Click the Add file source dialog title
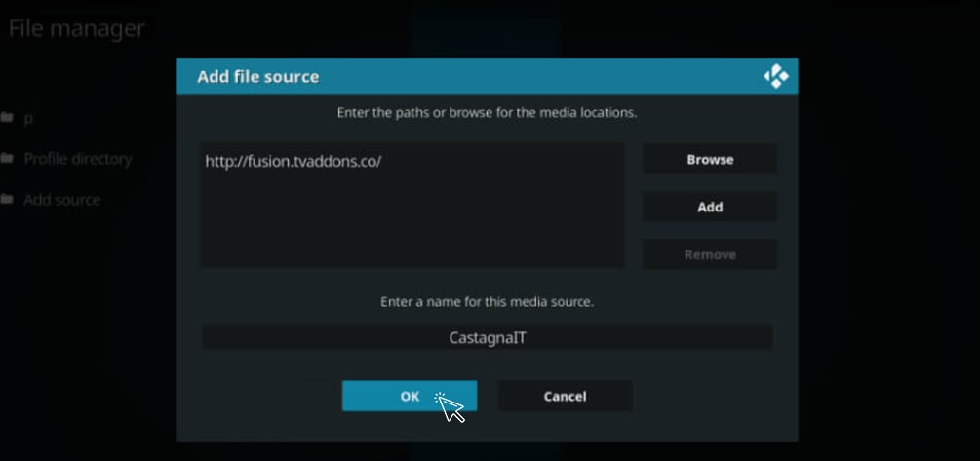Image resolution: width=980 pixels, height=461 pixels. (258, 77)
